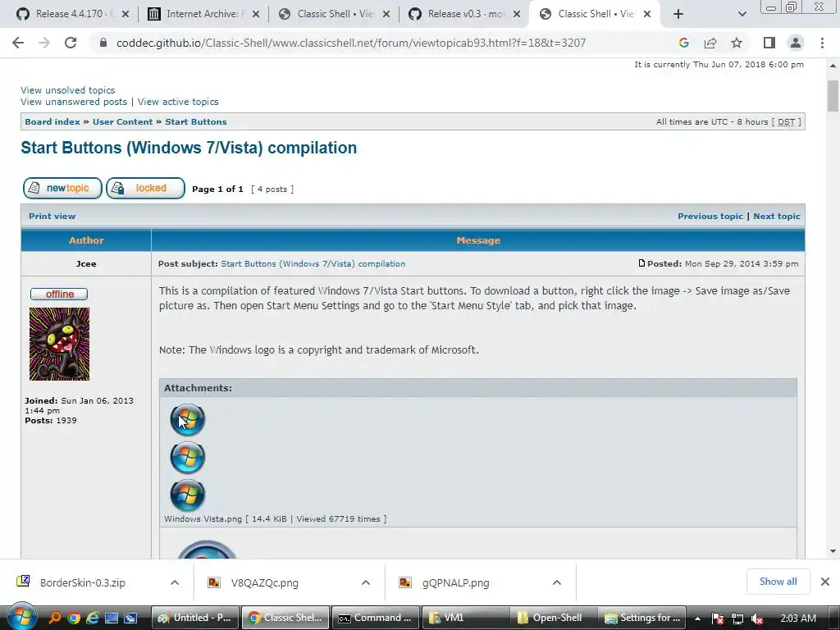Go back to the previous page

tap(18, 43)
